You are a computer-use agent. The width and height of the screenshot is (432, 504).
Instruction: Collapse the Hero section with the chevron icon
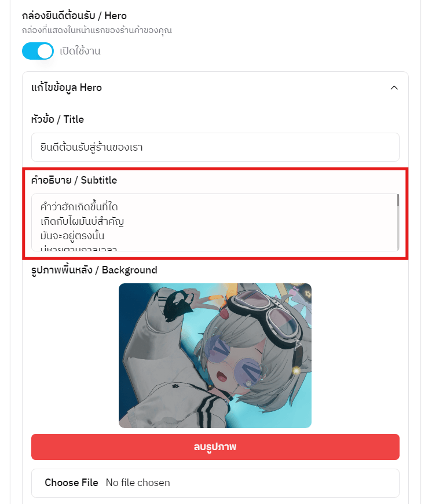[394, 87]
